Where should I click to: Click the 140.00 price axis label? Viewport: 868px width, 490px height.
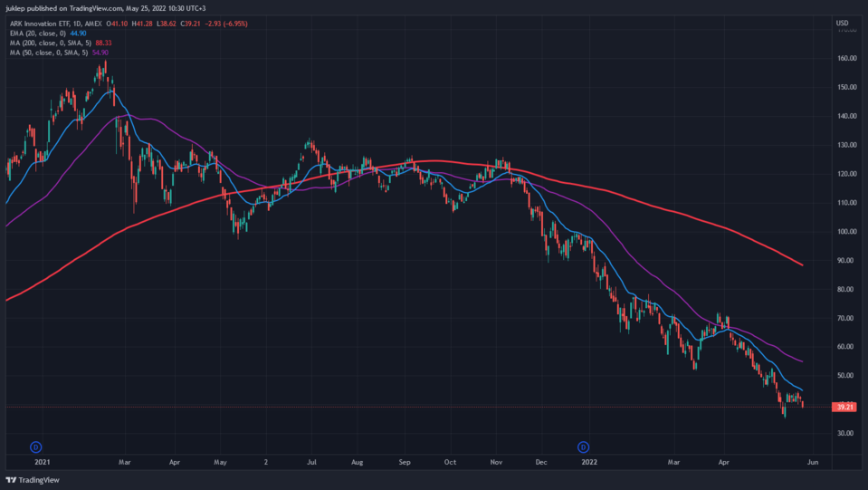847,116
